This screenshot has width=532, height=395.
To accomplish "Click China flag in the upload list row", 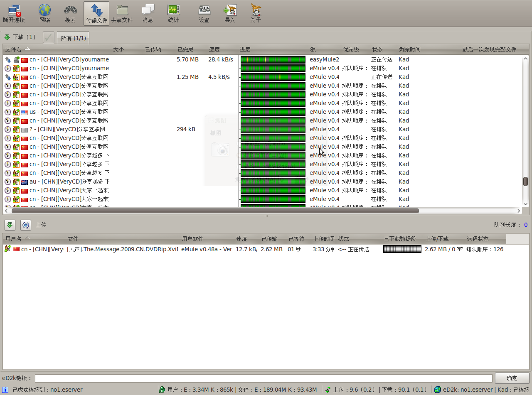I will coord(16,249).
